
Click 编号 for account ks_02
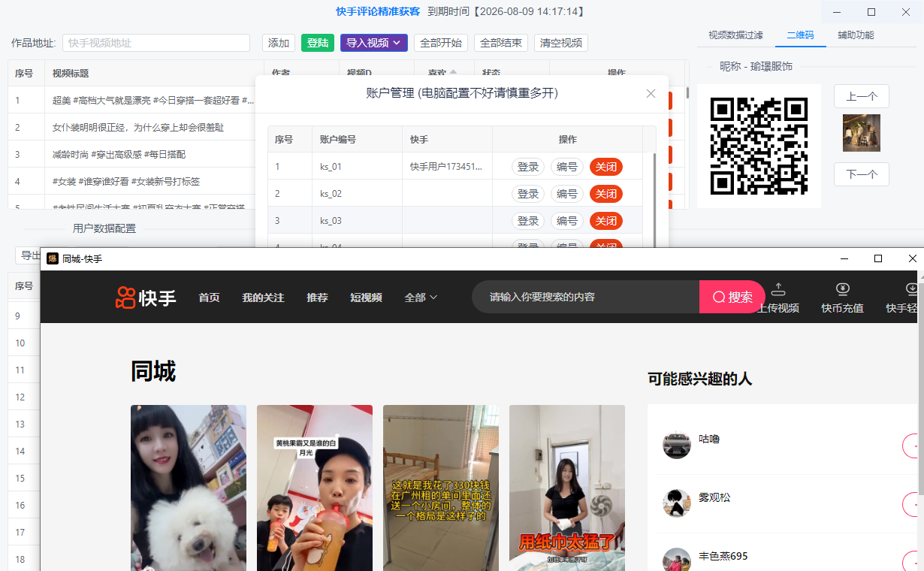point(567,194)
